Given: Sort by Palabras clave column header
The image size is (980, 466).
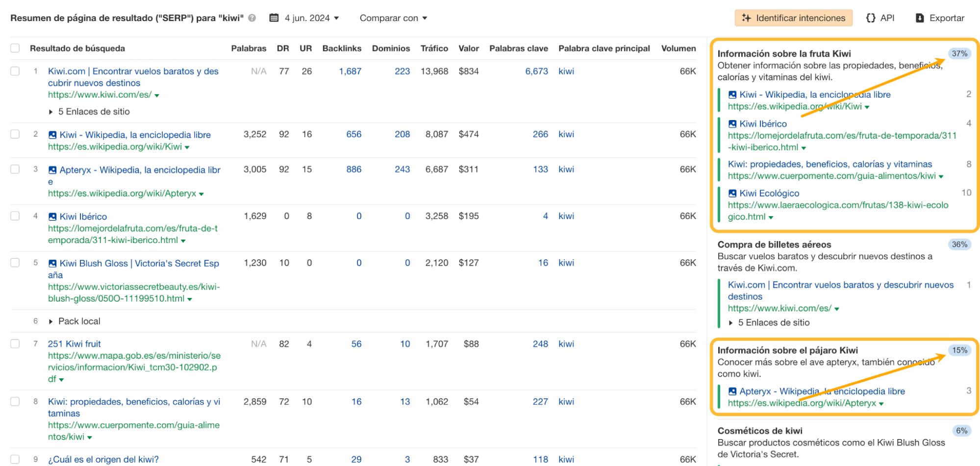Looking at the screenshot, I should (519, 49).
